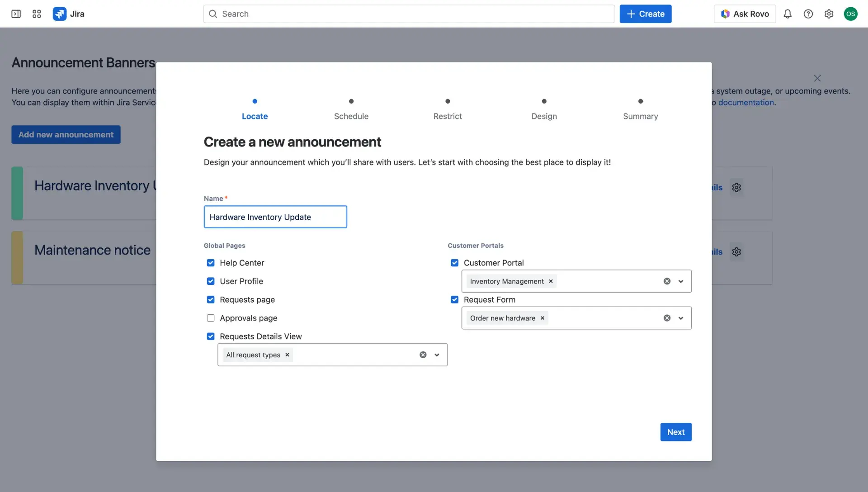
Task: Enable the Approvals page checkbox
Action: click(211, 318)
